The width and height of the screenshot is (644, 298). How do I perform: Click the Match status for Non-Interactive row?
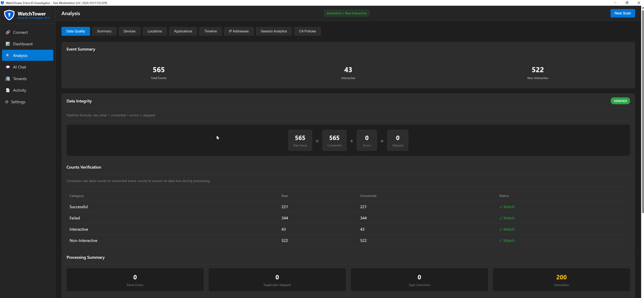(x=507, y=240)
